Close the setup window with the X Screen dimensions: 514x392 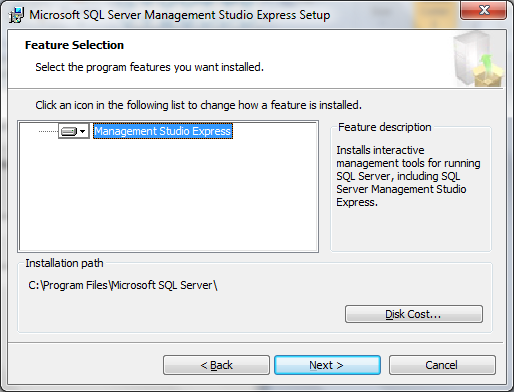tap(484, 10)
